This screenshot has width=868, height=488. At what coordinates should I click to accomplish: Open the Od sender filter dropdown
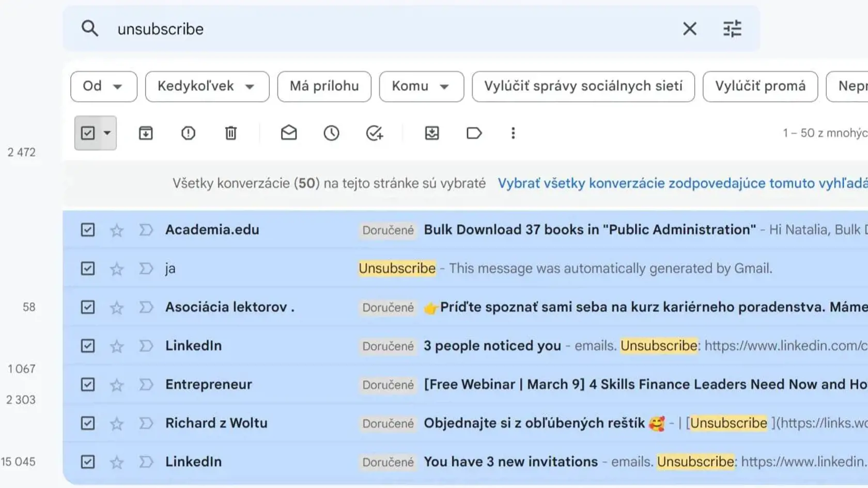[104, 86]
